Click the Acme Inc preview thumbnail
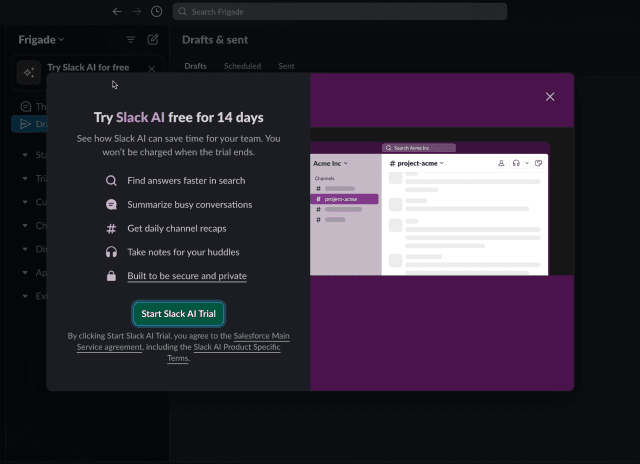 [x=429, y=209]
